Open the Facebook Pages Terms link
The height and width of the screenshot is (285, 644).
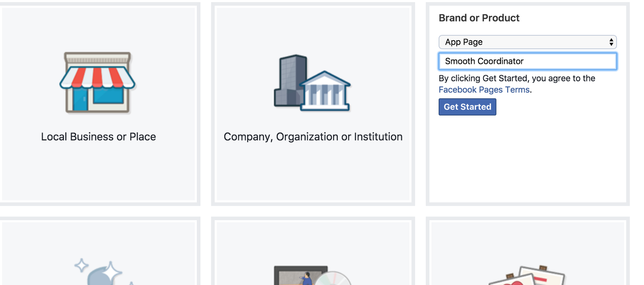click(484, 90)
